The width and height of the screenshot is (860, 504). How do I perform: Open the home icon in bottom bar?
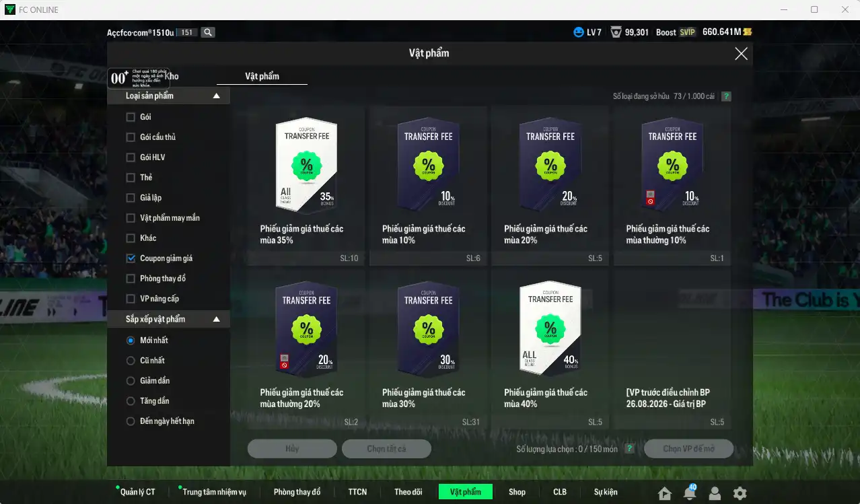[x=665, y=493]
